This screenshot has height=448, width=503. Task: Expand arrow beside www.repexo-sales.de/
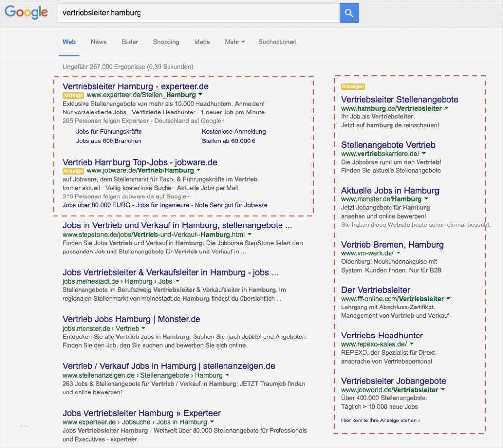412,344
